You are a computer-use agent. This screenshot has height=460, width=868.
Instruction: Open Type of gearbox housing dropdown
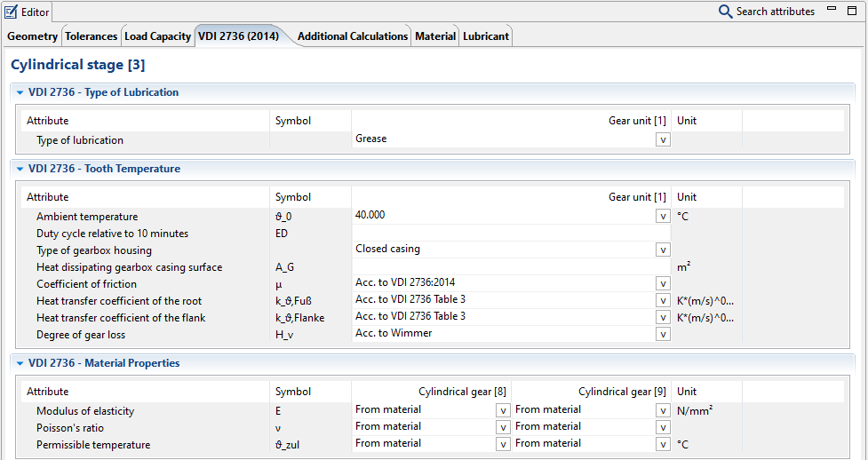coord(663,250)
